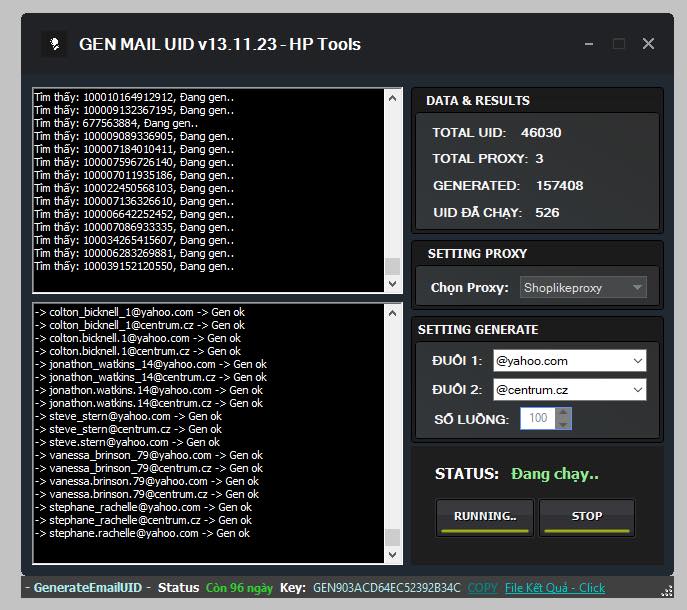The image size is (687, 610).
Task: Click up arrow of email log scrollbar
Action: coord(393,312)
